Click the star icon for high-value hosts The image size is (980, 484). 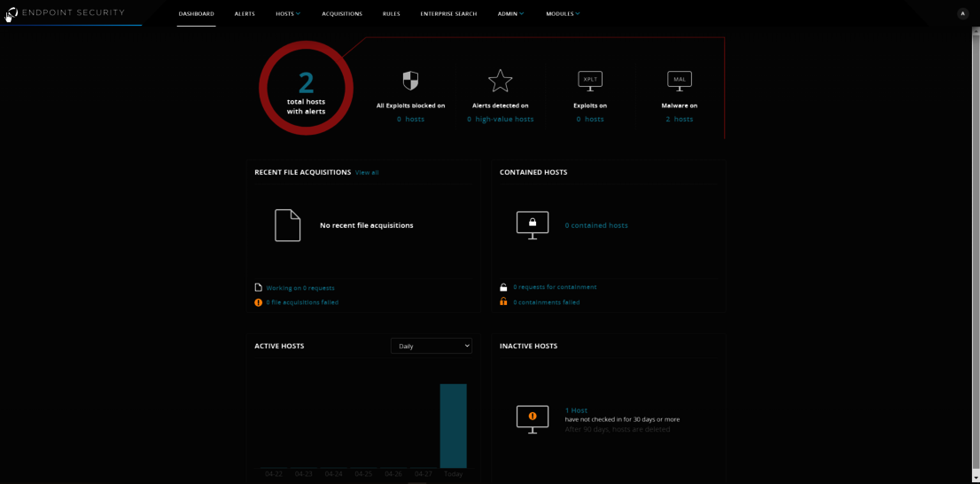click(x=501, y=81)
